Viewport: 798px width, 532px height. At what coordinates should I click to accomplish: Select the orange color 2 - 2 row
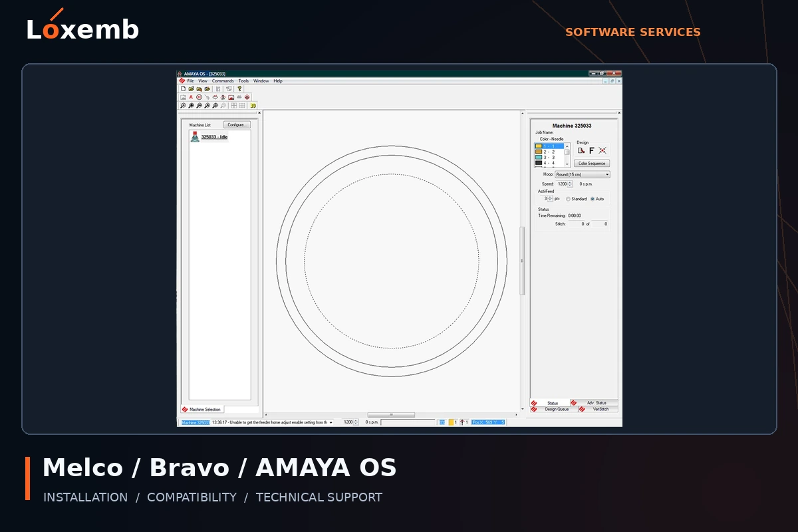pos(549,152)
